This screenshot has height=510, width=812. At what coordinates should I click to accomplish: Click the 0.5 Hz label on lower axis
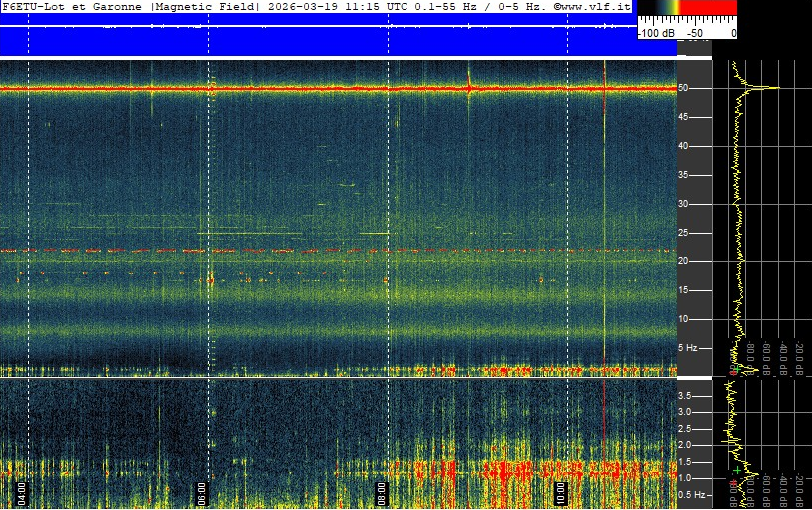tap(689, 494)
